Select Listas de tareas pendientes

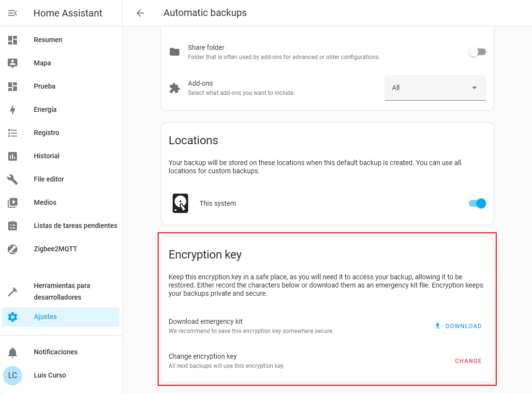pos(75,226)
